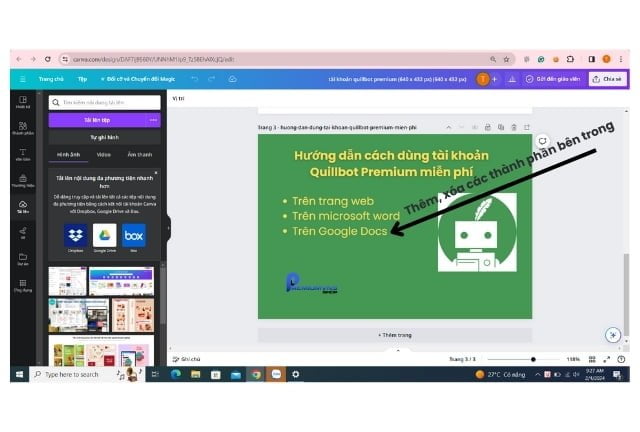Collapse the side panel arrow handle
The width and height of the screenshot is (640, 432).
[x=168, y=228]
